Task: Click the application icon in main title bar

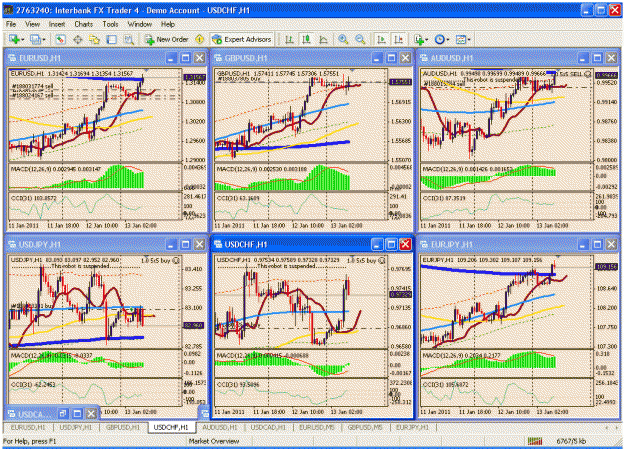Action: tap(8, 10)
